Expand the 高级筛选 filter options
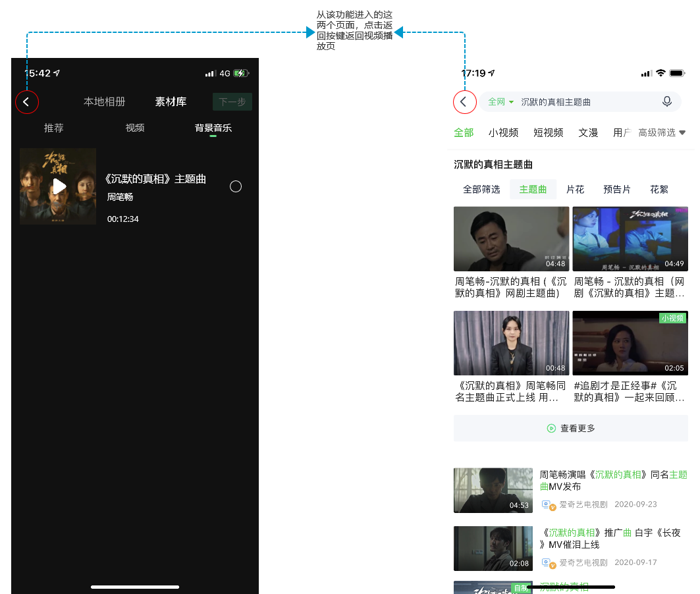The image size is (700, 594). [x=662, y=132]
